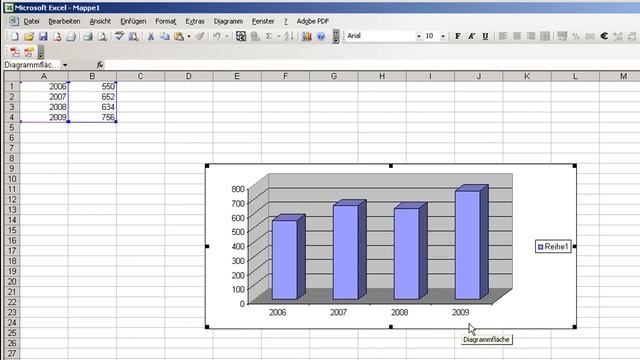Viewport: 640px width, 360px height.
Task: Open the AutoSum functions dropdown arrow
Action: click(278, 36)
